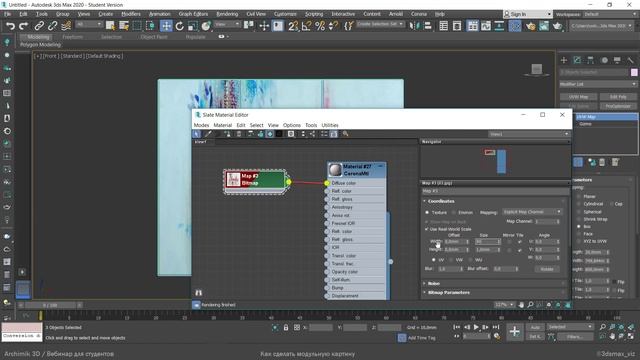Open the Modifier List dropdown

click(x=598, y=84)
